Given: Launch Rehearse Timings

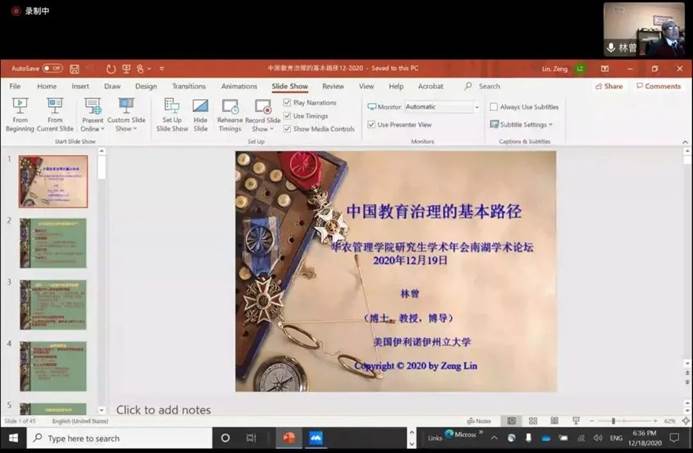Looking at the screenshot, I should 230,106.
